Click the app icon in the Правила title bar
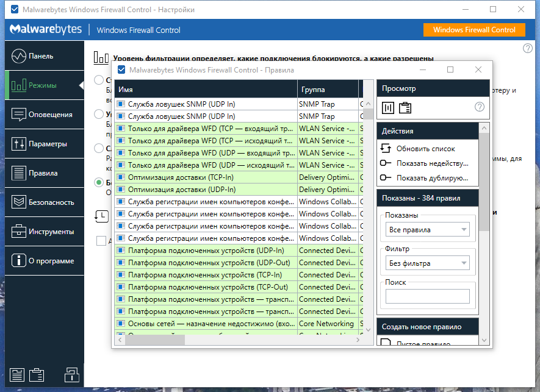540x392 pixels. [x=121, y=70]
